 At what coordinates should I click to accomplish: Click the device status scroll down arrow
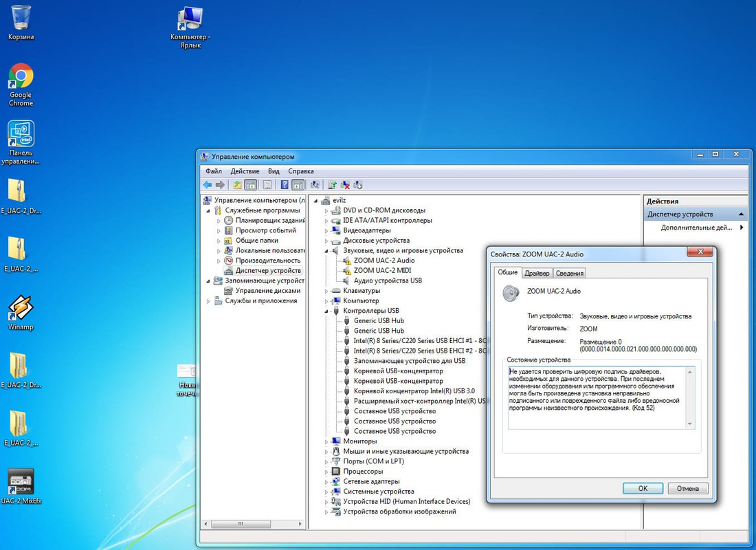(x=690, y=424)
